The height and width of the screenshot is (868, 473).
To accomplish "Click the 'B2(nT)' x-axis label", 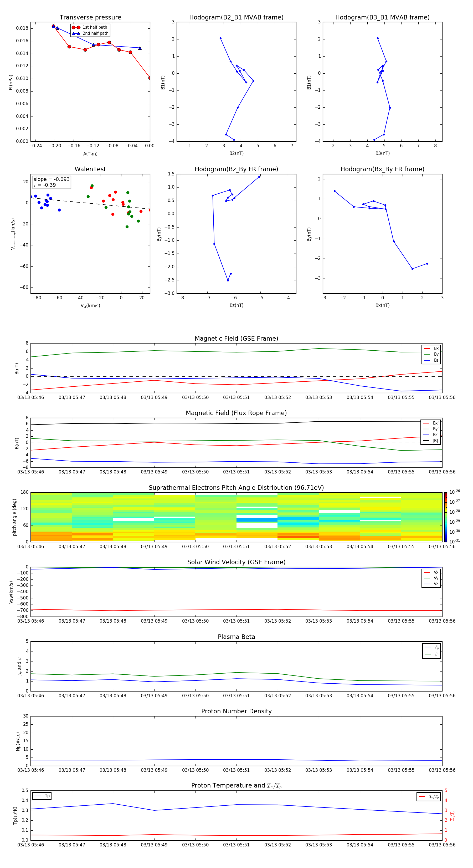I will (x=236, y=153).
